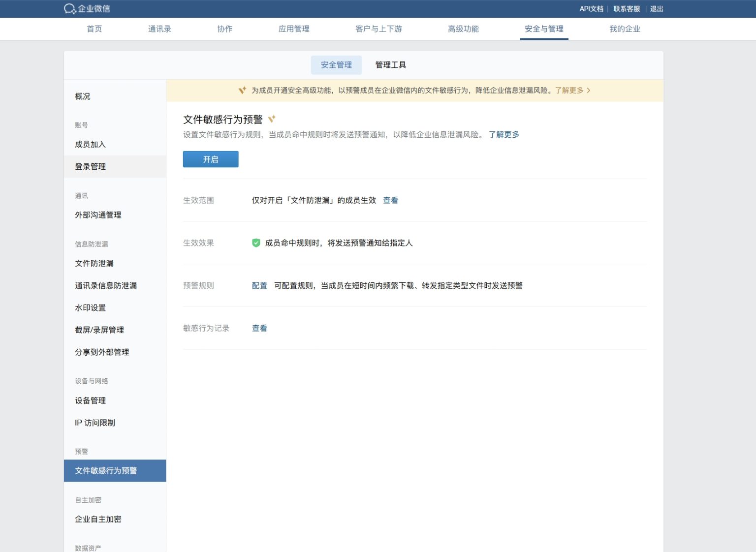The height and width of the screenshot is (552, 756).
Task: Log out using the 退出 link
Action: (x=657, y=9)
